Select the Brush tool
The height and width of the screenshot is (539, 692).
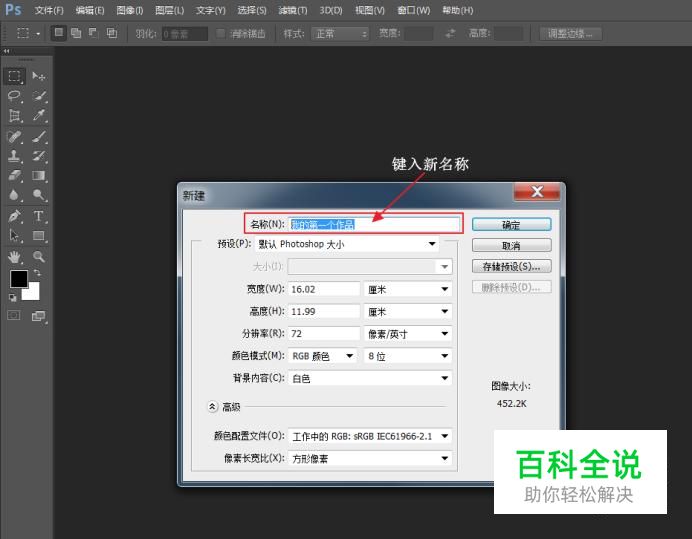coord(39,136)
